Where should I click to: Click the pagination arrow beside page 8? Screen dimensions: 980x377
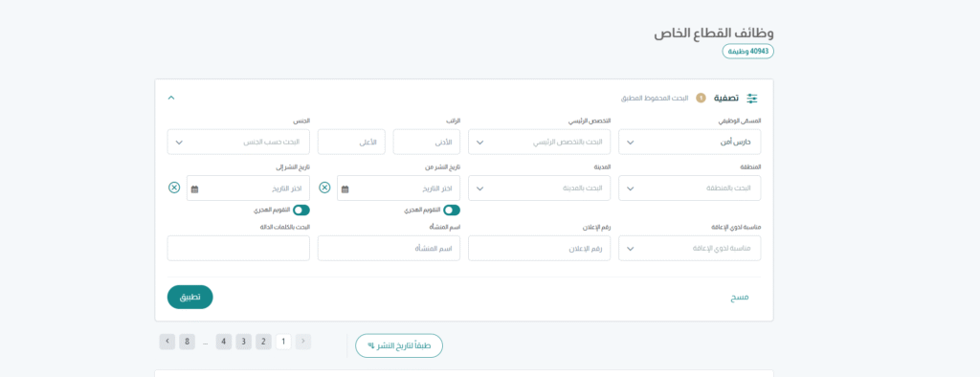167,342
